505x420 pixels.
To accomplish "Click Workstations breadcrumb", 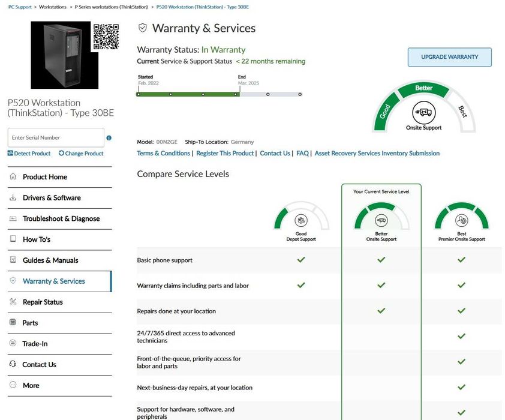I will pos(53,7).
